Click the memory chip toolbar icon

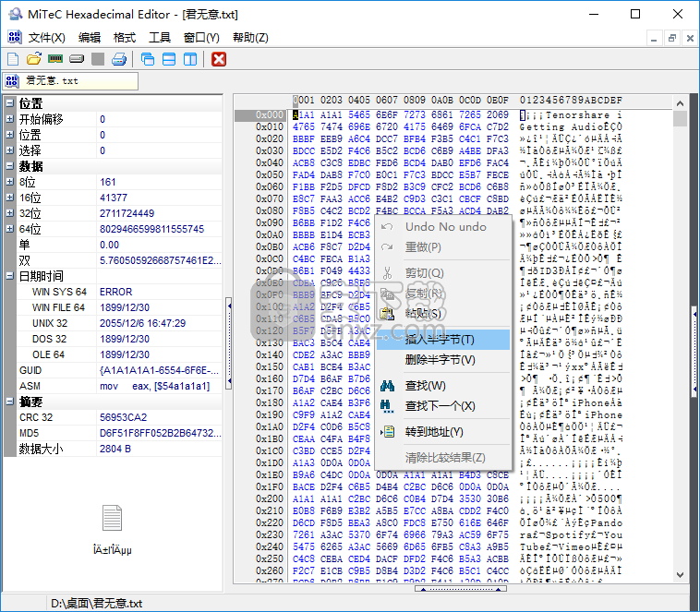point(55,59)
